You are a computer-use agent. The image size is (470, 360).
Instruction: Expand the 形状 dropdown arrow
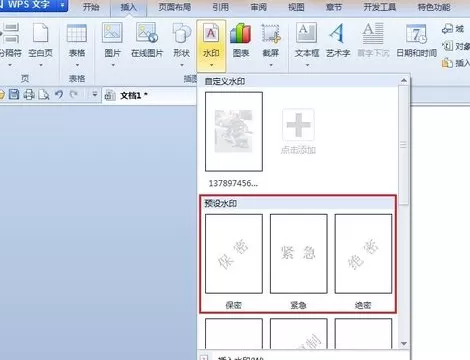[182, 65]
